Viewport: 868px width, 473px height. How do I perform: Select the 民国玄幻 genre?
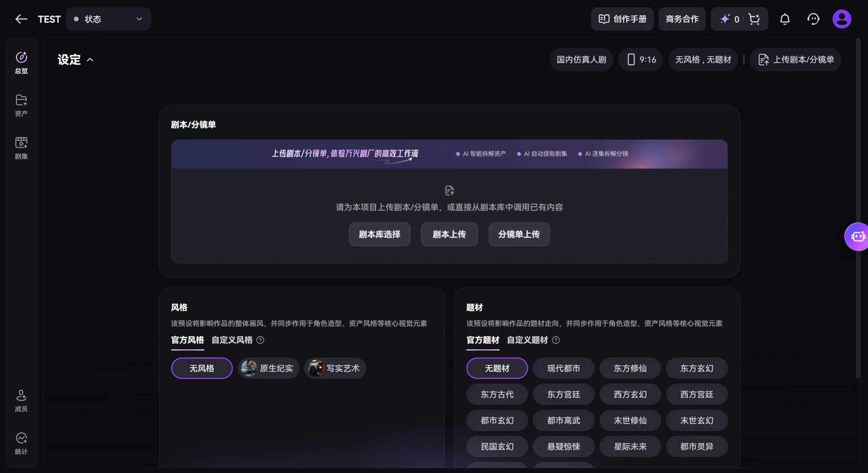point(497,447)
